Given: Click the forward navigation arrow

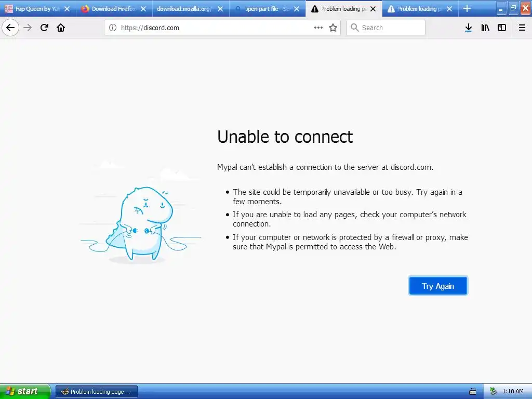Looking at the screenshot, I should tap(28, 28).
